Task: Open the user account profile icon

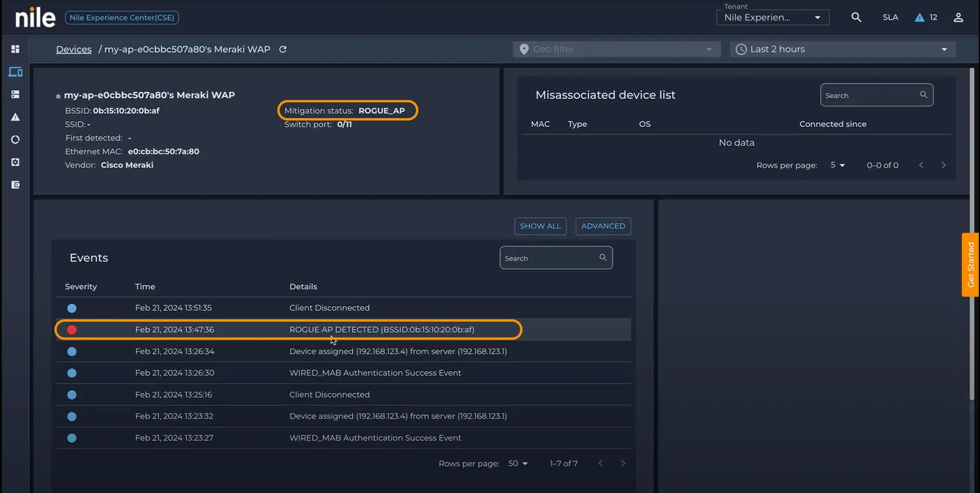Action: (x=958, y=18)
